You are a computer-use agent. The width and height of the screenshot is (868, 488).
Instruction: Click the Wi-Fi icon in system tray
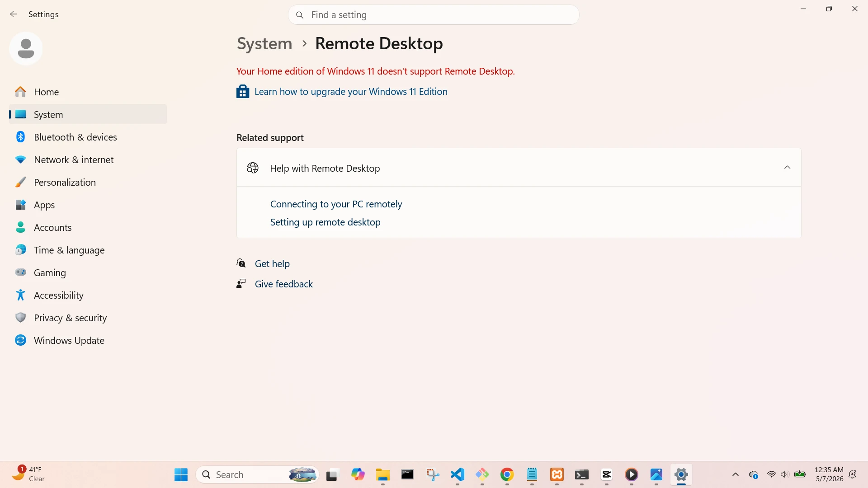tap(771, 474)
